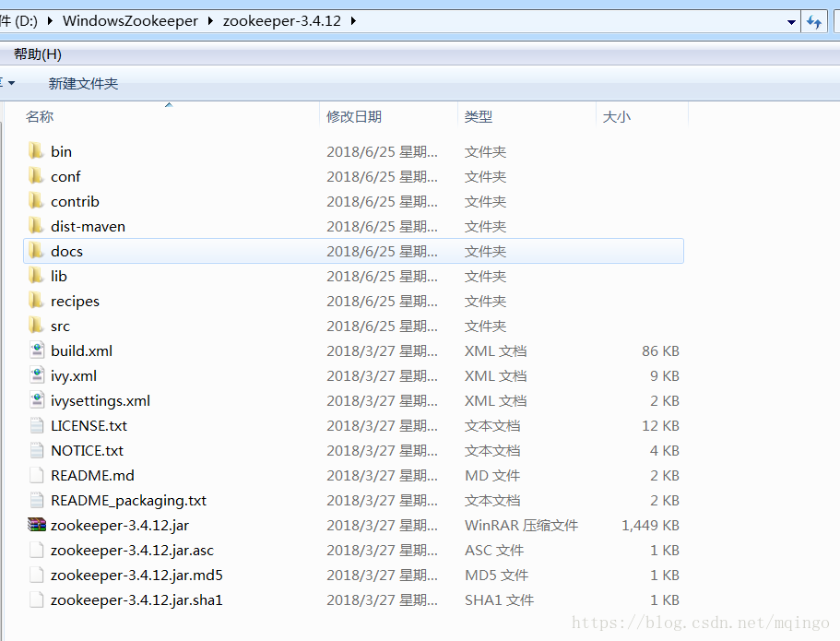Image resolution: width=840 pixels, height=641 pixels.
Task: Click the recipes folder icon
Action: tap(36, 301)
